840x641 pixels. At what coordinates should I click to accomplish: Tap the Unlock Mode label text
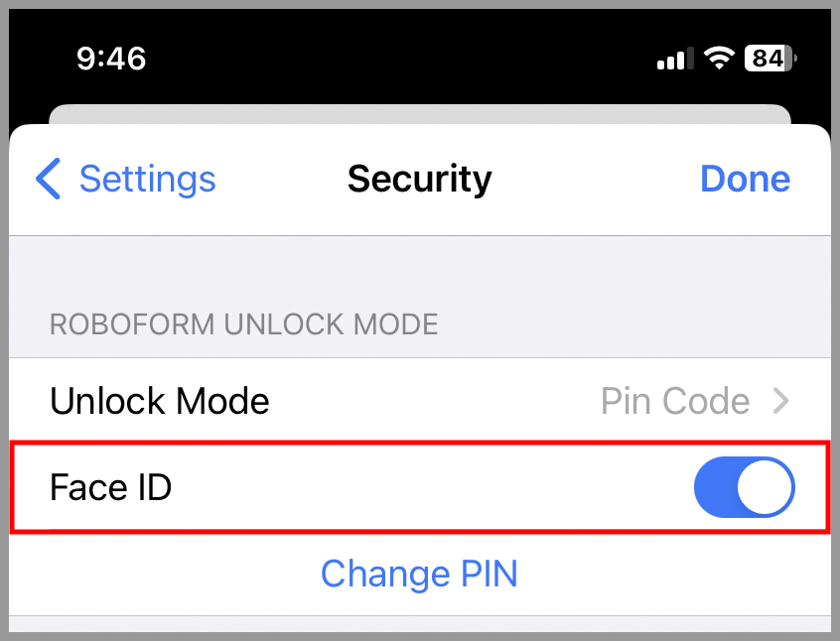[x=159, y=401]
